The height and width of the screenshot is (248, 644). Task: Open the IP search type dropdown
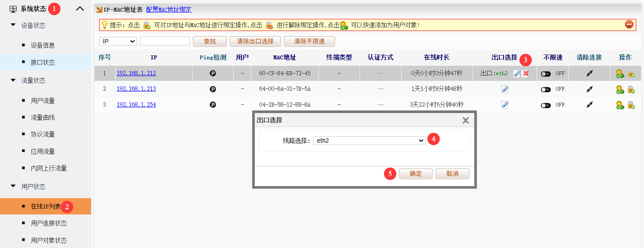tap(118, 41)
